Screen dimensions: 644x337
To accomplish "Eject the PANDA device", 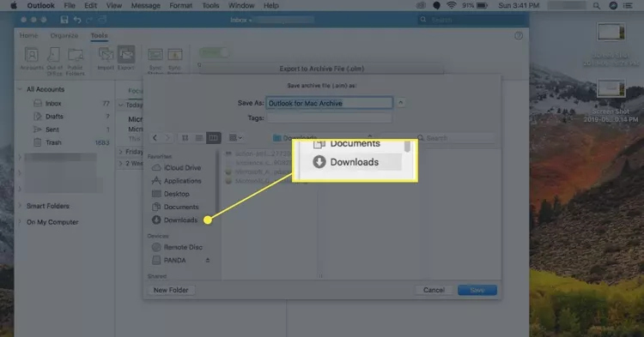I will (x=208, y=260).
